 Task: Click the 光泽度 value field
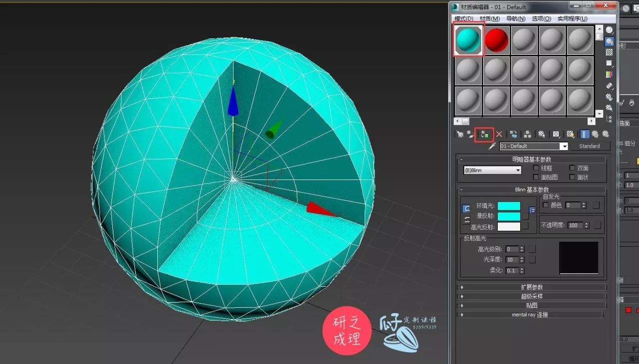tap(512, 260)
